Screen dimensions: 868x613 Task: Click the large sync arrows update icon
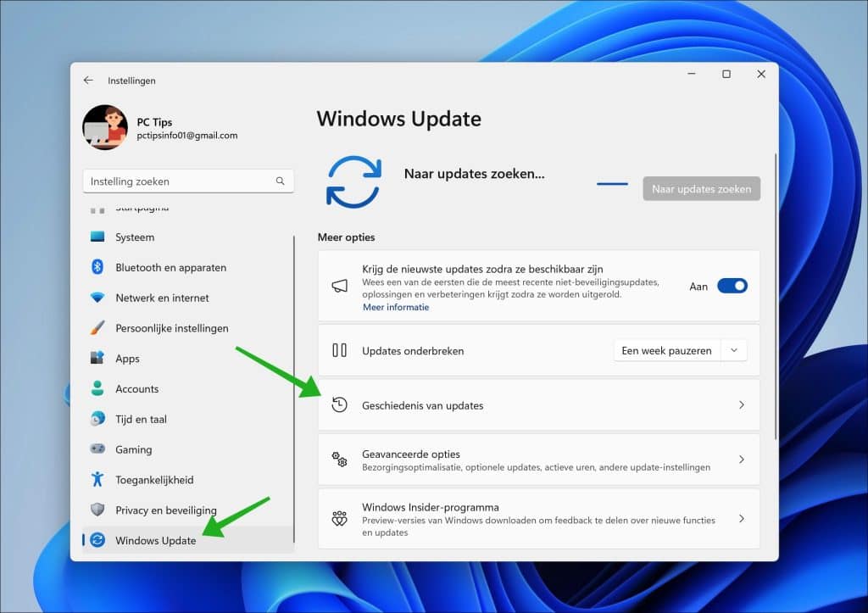353,181
